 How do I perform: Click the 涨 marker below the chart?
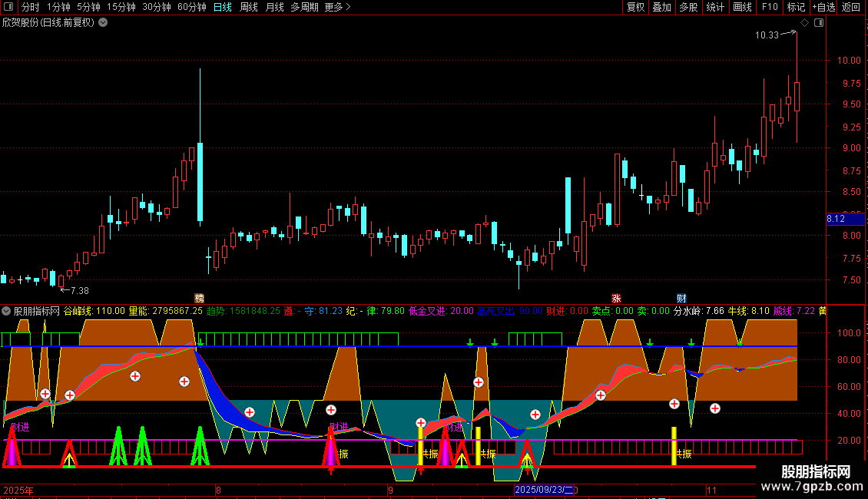pyautogui.click(x=616, y=298)
